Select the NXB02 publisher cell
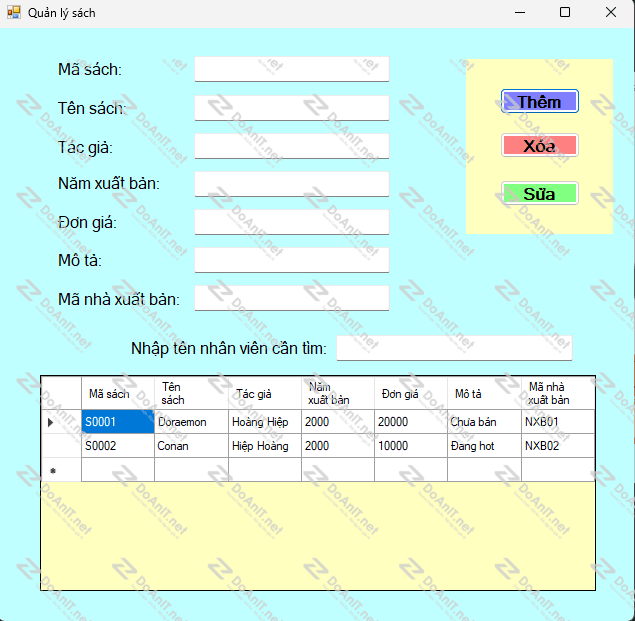The image size is (635, 621). (557, 446)
